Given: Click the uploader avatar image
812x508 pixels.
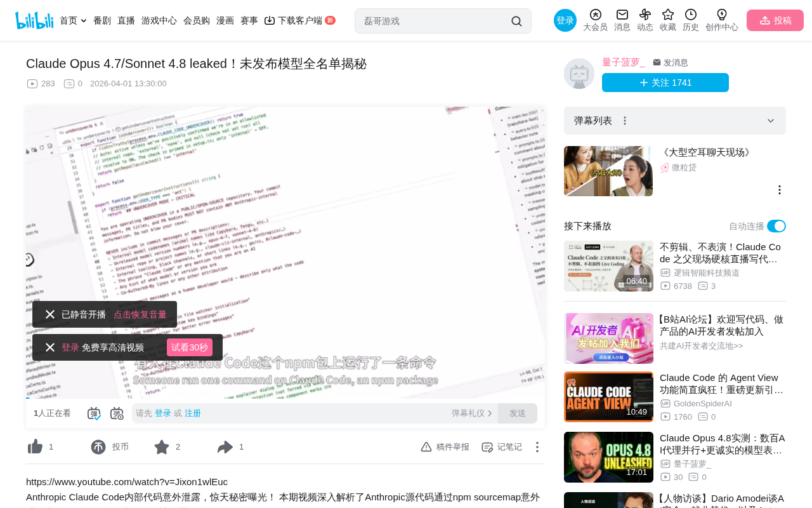Looking at the screenshot, I should (x=579, y=74).
